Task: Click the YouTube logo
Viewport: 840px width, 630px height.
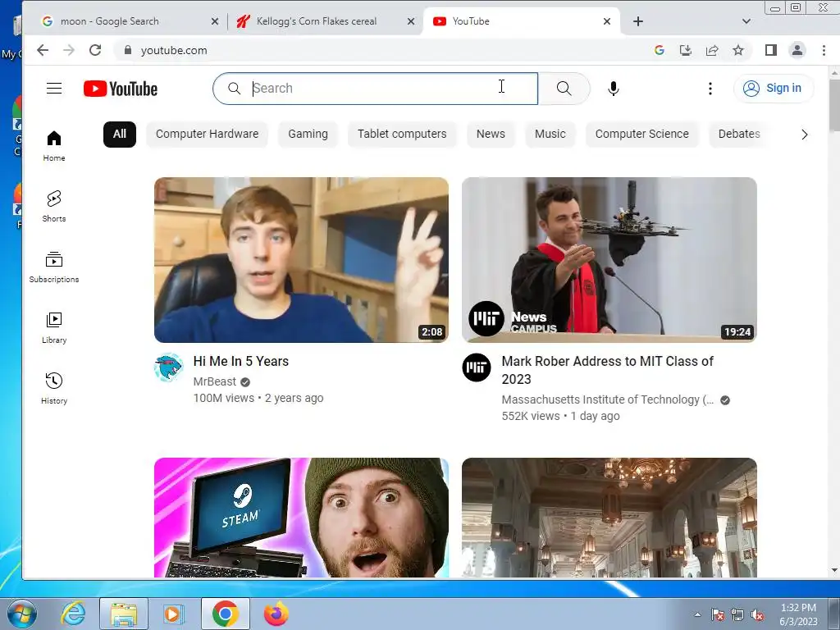Action: coord(121,89)
